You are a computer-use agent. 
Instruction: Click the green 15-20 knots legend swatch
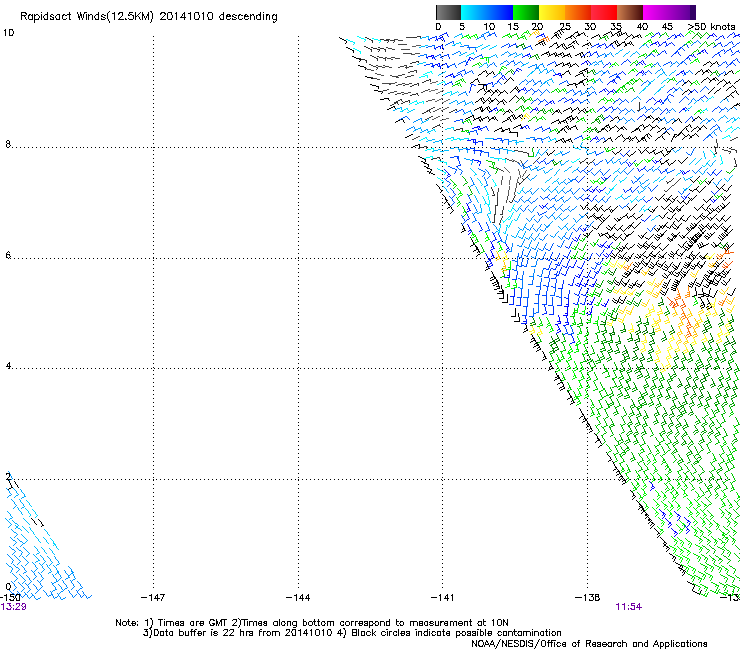coord(526,13)
